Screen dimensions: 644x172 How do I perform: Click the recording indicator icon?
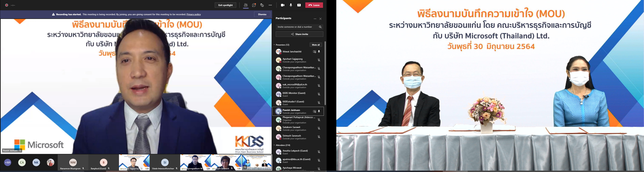[x=7, y=5]
